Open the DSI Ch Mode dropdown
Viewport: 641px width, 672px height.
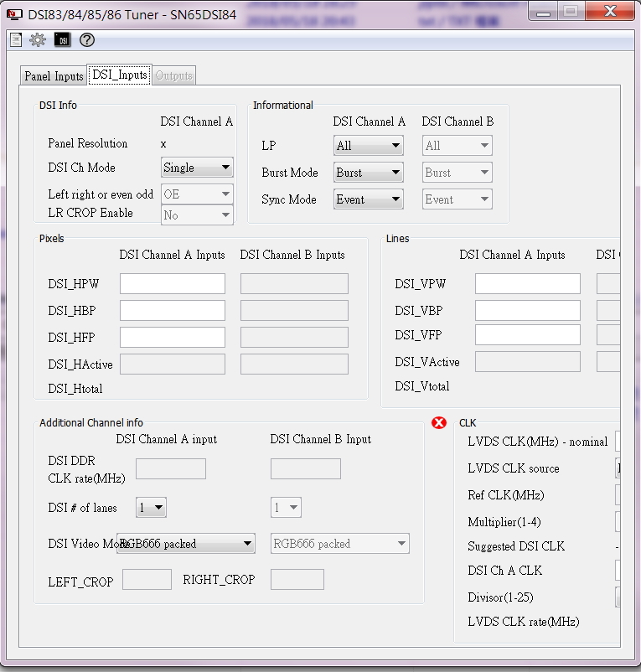[197, 167]
